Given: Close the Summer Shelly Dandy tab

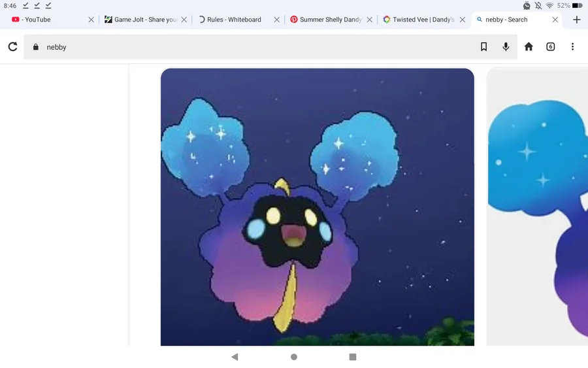Looking at the screenshot, I should click(370, 20).
